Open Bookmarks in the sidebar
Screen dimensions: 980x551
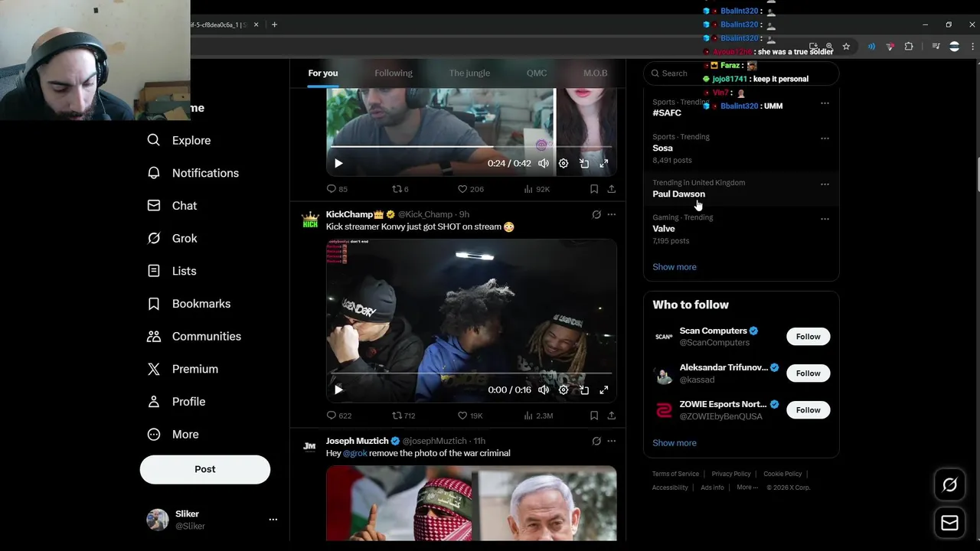[x=188, y=304]
